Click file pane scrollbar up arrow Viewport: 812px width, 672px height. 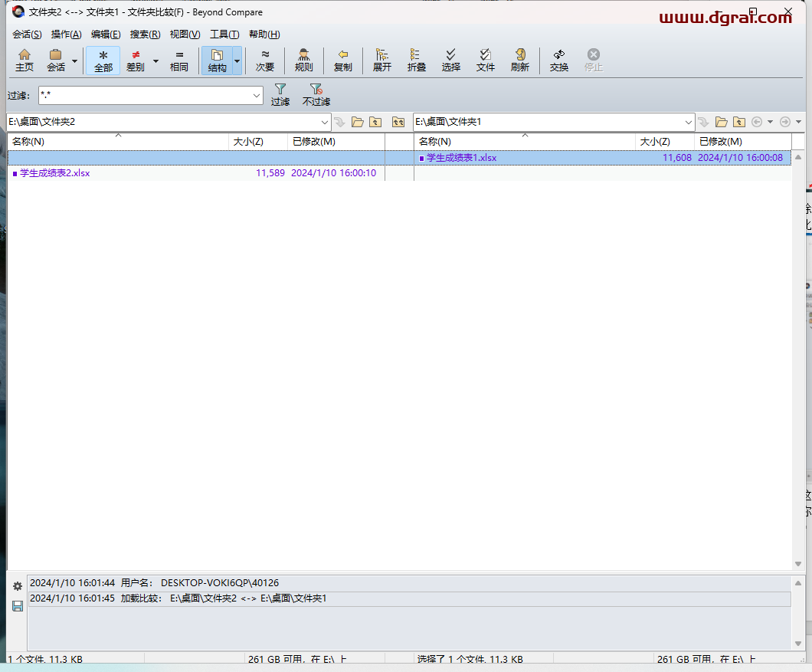798,157
